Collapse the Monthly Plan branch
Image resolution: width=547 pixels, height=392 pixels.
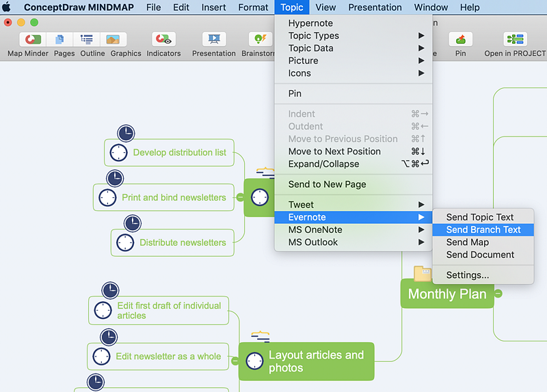point(498,294)
